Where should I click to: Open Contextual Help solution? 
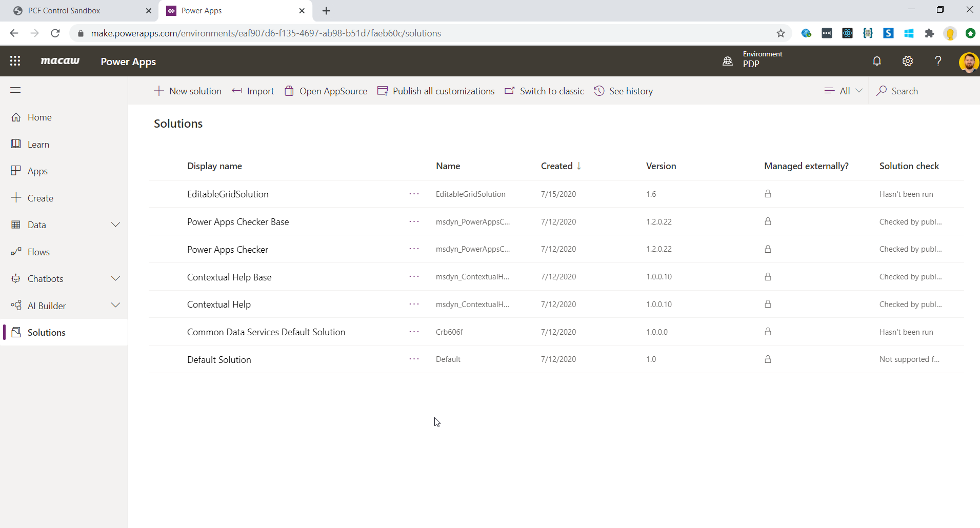click(219, 304)
